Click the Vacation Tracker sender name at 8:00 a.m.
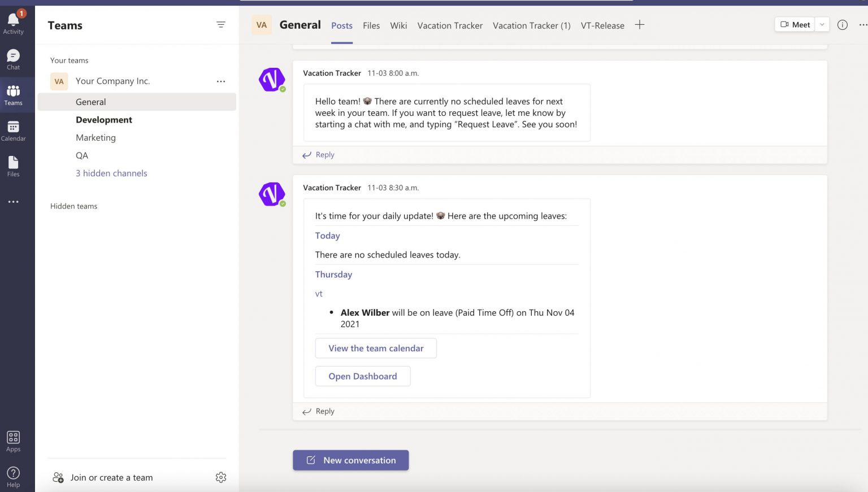Image resolution: width=868 pixels, height=492 pixels. pos(332,73)
